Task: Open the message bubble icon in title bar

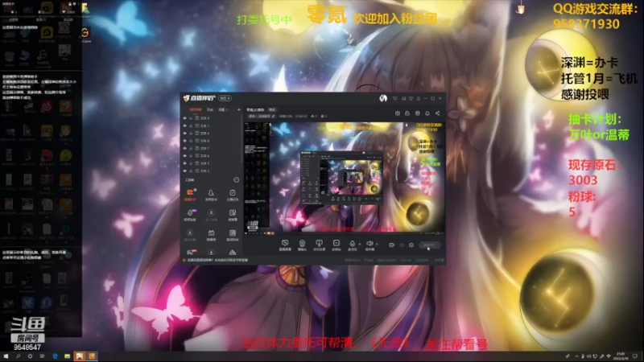Action: [395, 98]
